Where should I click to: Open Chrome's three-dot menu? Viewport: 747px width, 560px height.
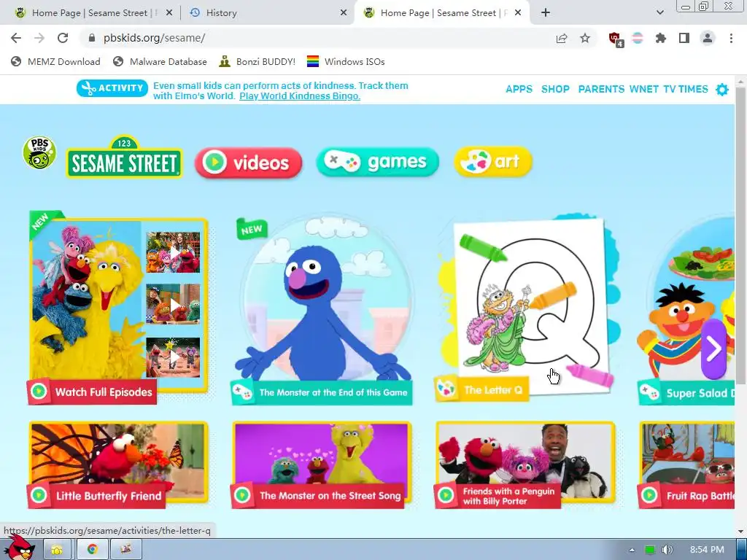click(731, 38)
